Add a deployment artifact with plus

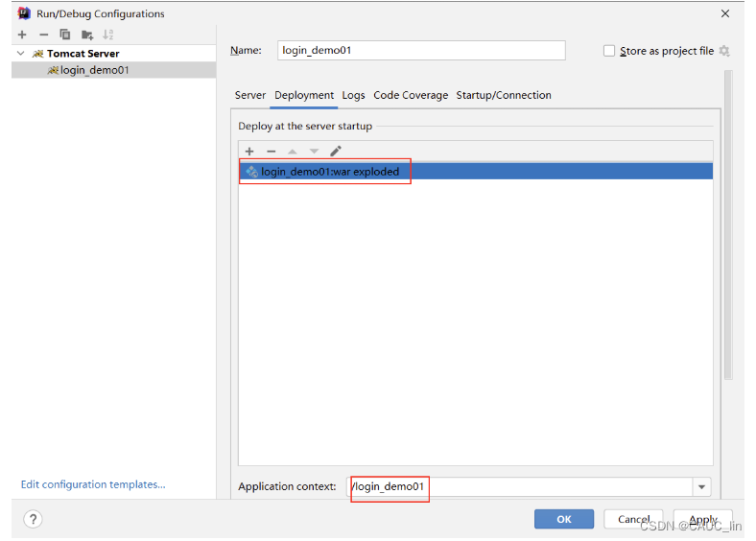tap(249, 152)
